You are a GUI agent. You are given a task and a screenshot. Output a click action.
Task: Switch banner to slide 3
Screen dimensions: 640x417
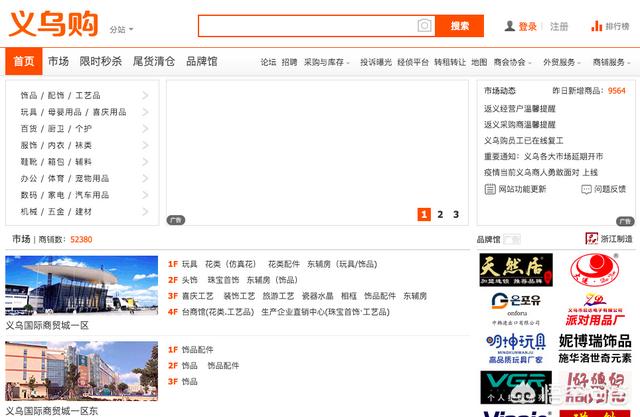click(456, 214)
